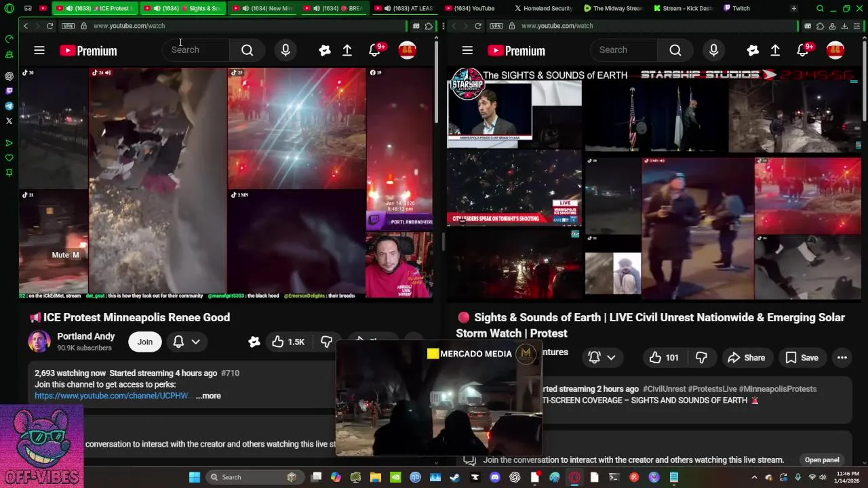This screenshot has width=868, height=488.
Task: Switch to Twitch browser tab
Action: 737,8
